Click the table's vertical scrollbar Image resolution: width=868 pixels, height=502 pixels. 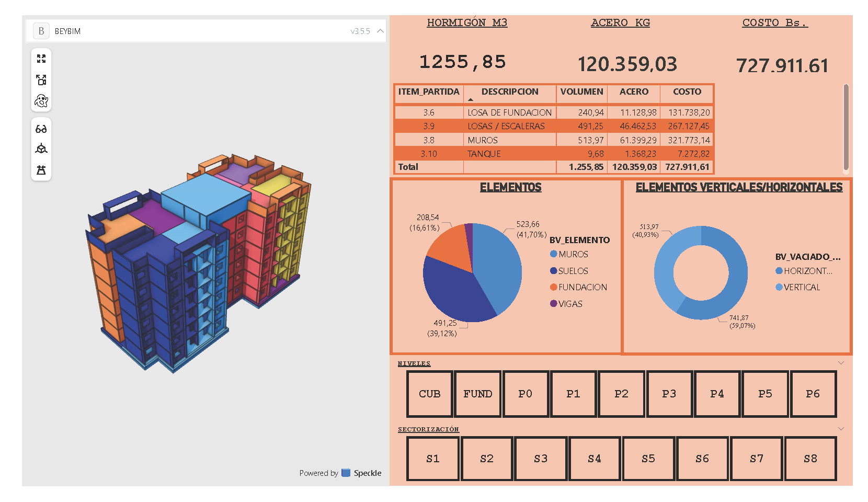(846, 128)
